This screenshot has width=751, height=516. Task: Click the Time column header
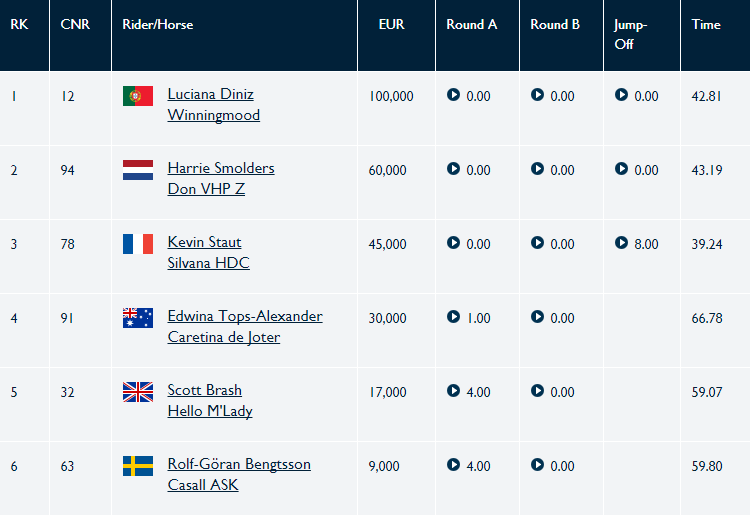[706, 24]
